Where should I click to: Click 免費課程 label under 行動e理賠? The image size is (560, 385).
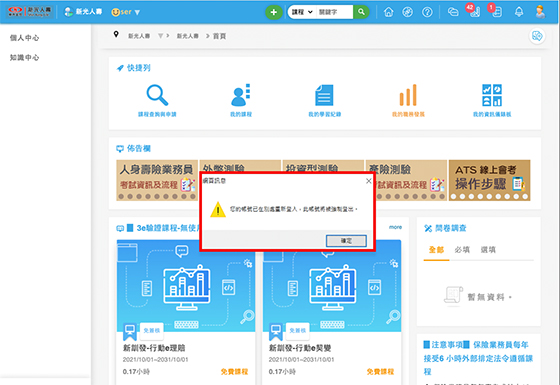point(234,372)
